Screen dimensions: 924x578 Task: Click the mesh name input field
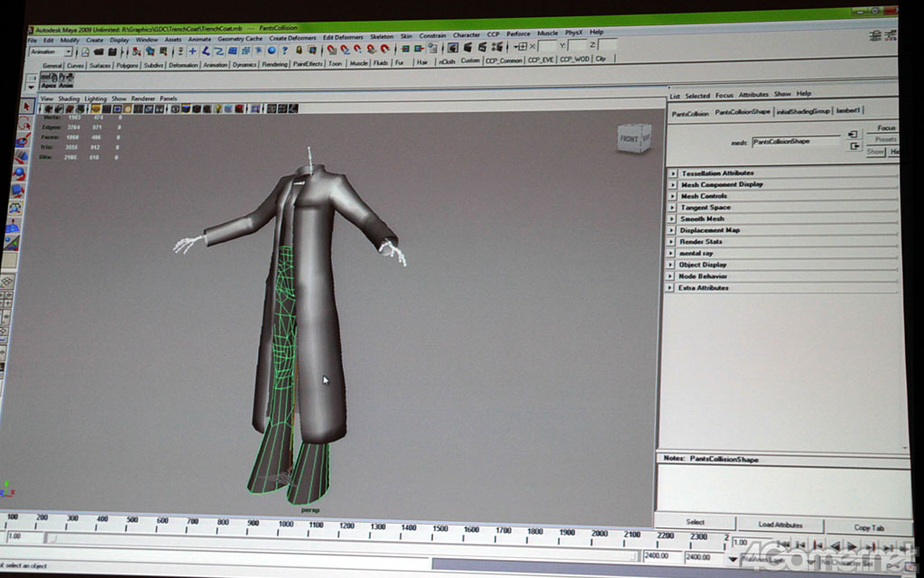click(795, 142)
